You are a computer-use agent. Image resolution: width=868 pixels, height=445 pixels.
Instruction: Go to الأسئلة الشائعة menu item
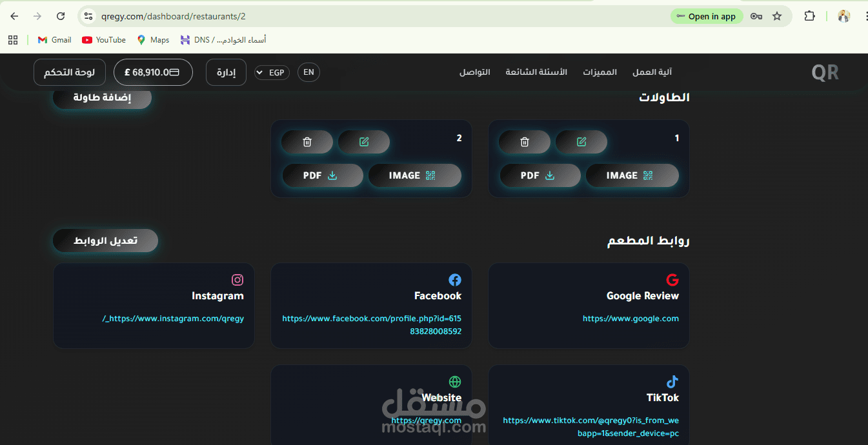point(536,72)
